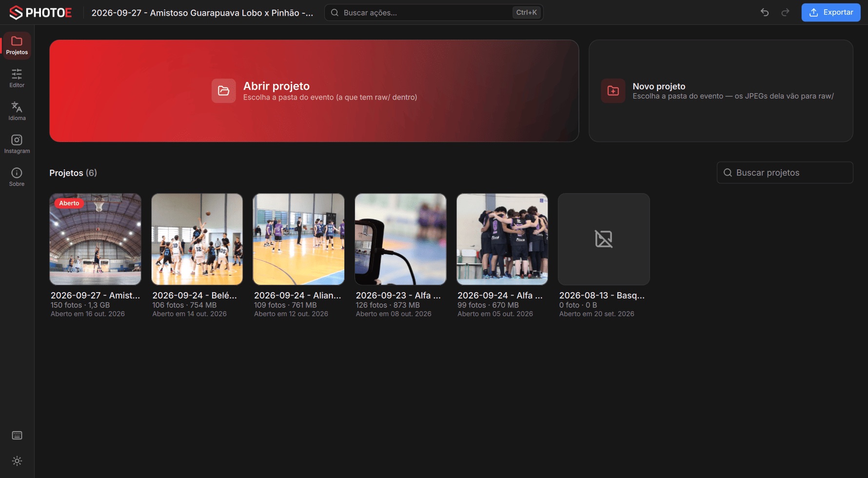
Task: Click the Ctrl+K shortcut badge
Action: (x=527, y=13)
